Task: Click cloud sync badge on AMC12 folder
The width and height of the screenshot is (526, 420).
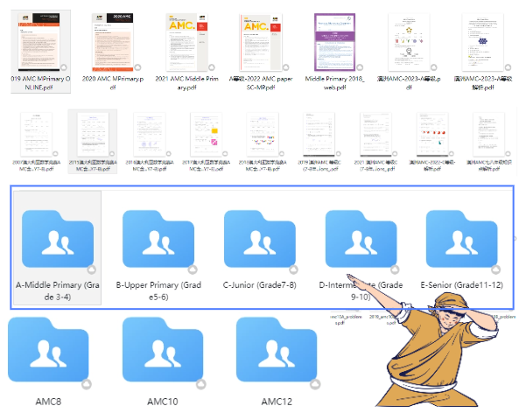Action: tap(315, 384)
